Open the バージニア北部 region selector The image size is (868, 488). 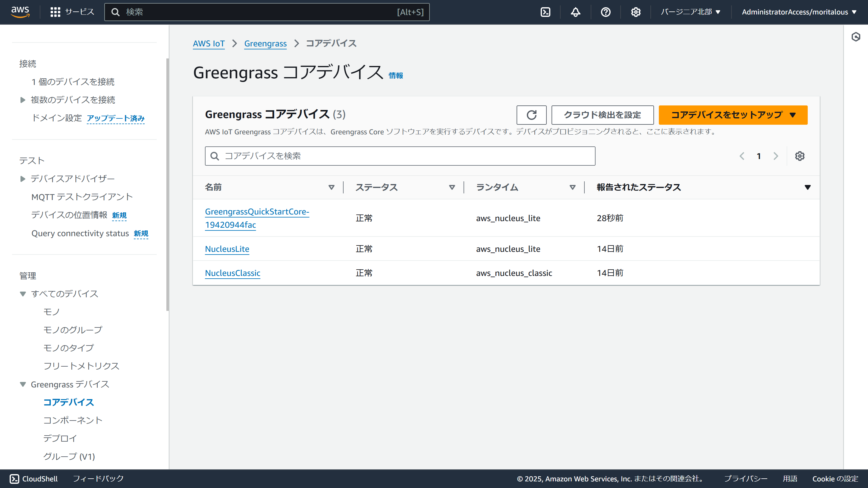pyautogui.click(x=690, y=12)
